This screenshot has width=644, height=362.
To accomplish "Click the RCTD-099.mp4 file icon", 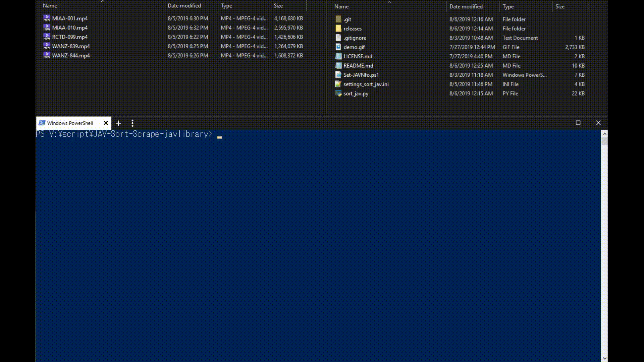I will pos(47,37).
